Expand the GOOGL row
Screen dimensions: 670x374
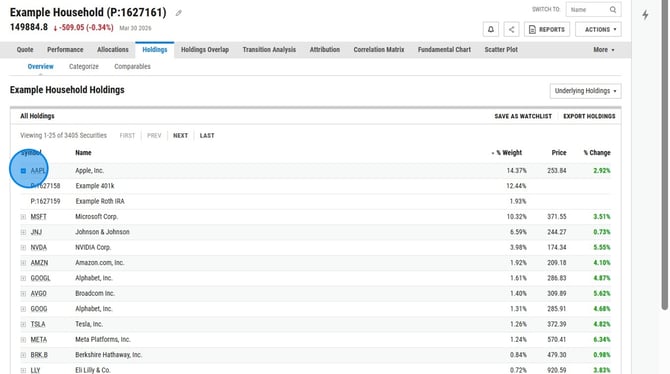tap(24, 278)
